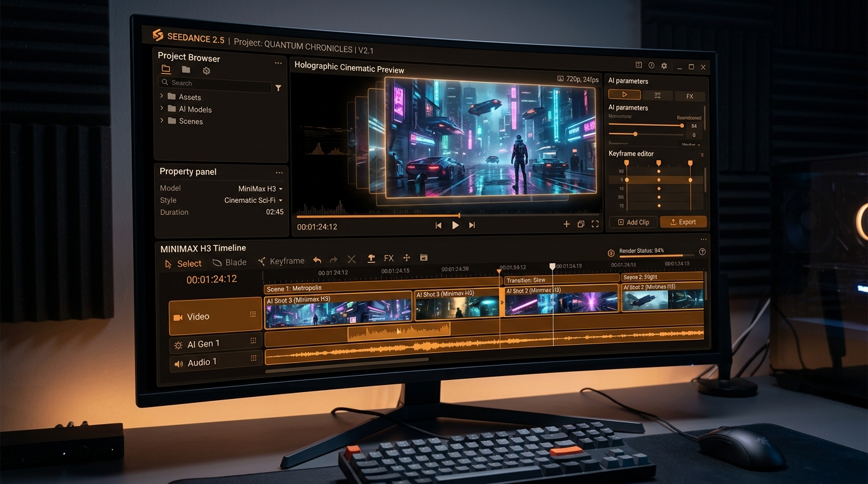The height and width of the screenshot is (484, 868).
Task: Click the Add Clip button
Action: 633,222
